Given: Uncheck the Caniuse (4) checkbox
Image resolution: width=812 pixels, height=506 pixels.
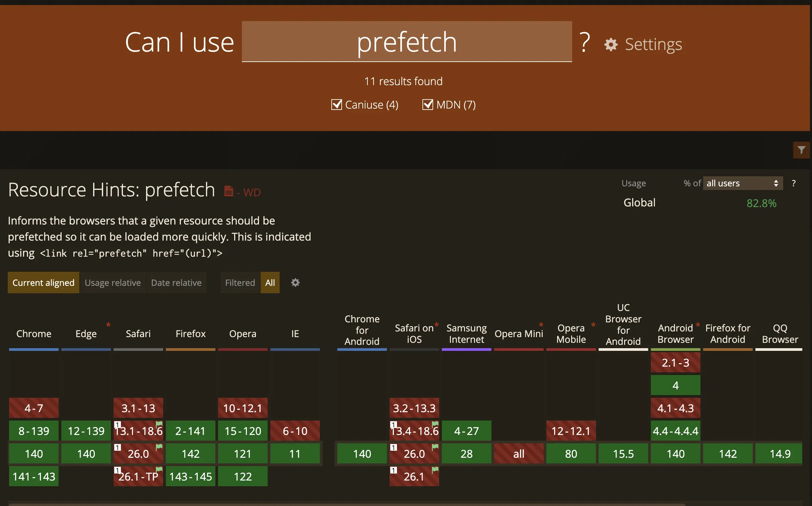Looking at the screenshot, I should pyautogui.click(x=337, y=105).
